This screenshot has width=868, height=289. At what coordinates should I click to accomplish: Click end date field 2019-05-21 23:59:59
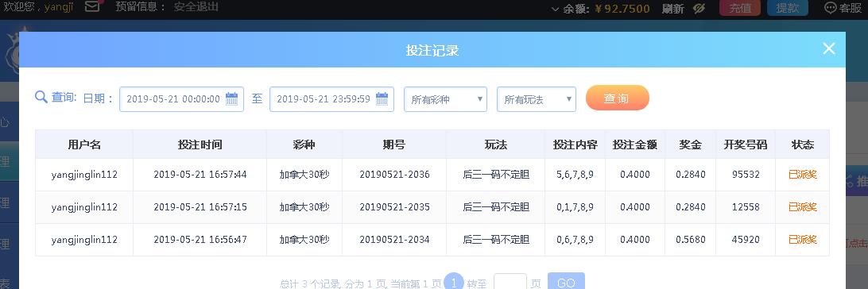click(x=331, y=99)
